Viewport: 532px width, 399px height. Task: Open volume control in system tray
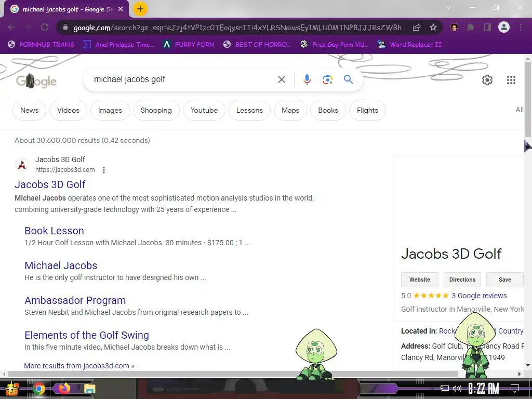tap(457, 389)
